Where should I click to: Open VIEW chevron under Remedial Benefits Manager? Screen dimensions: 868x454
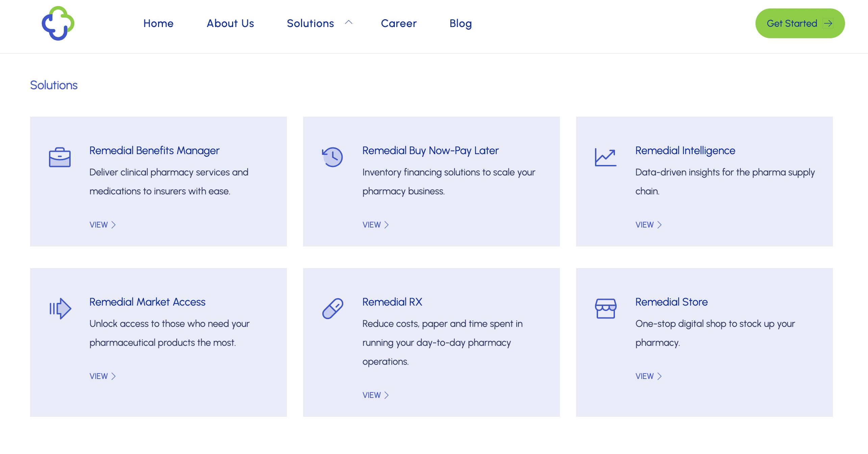[114, 225]
